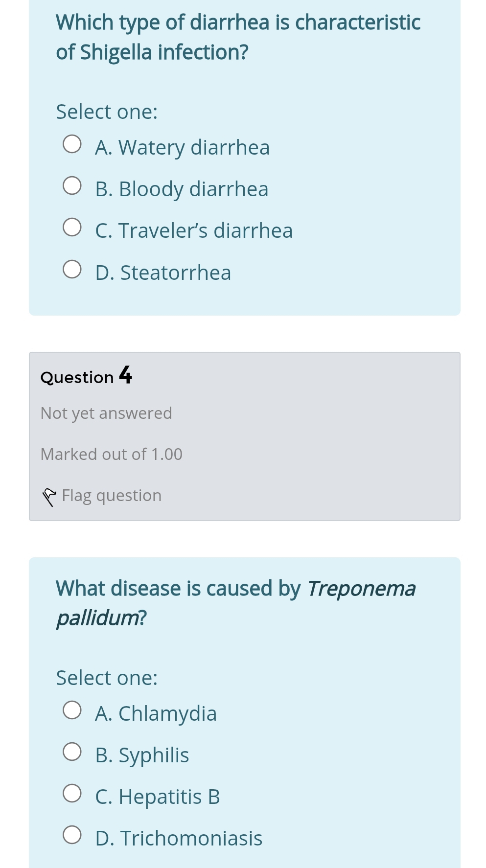
Task: Click the radio circle next to Syphilis
Action: tap(72, 751)
